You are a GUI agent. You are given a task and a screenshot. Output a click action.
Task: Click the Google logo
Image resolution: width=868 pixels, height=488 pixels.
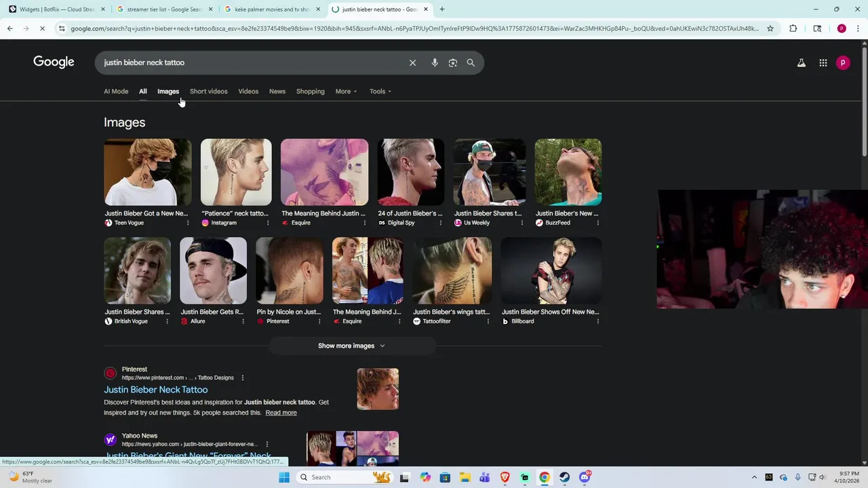click(54, 62)
